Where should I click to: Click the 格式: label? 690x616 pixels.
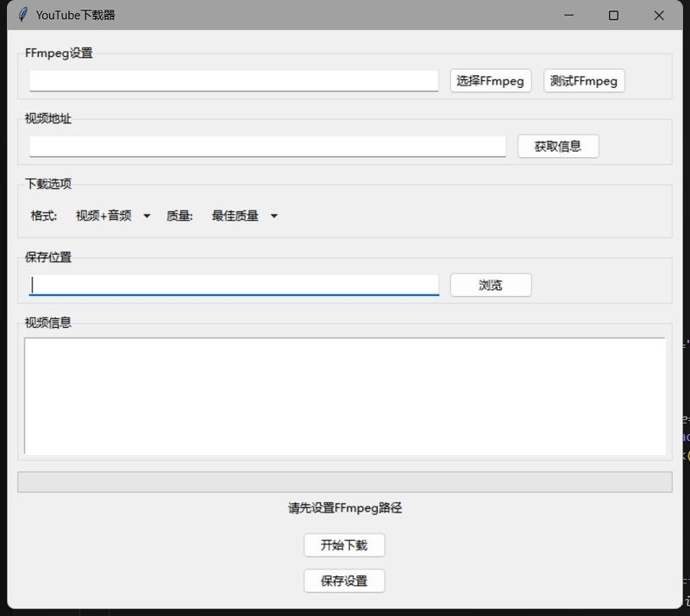pos(44,216)
